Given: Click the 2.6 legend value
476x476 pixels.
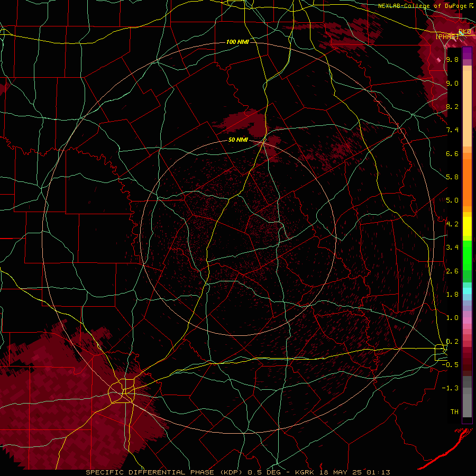Looking at the screenshot, I should point(452,271).
